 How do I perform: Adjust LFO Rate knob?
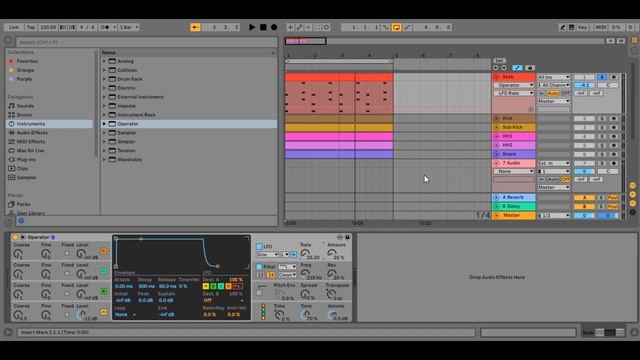pos(305,253)
